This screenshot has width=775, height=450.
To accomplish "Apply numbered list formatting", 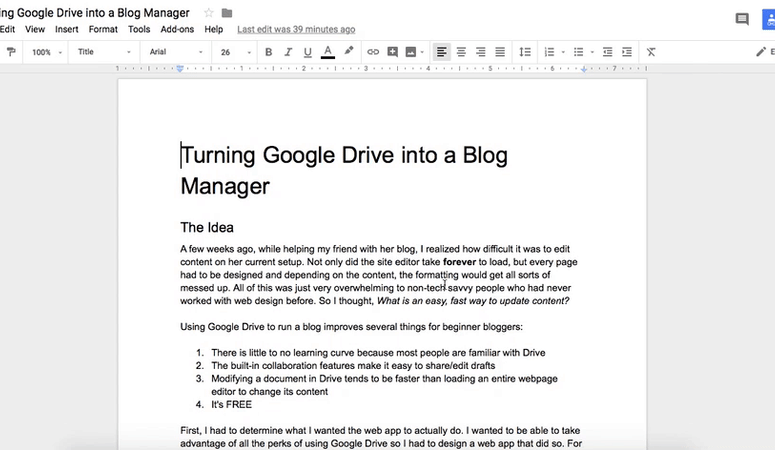I will pos(549,52).
